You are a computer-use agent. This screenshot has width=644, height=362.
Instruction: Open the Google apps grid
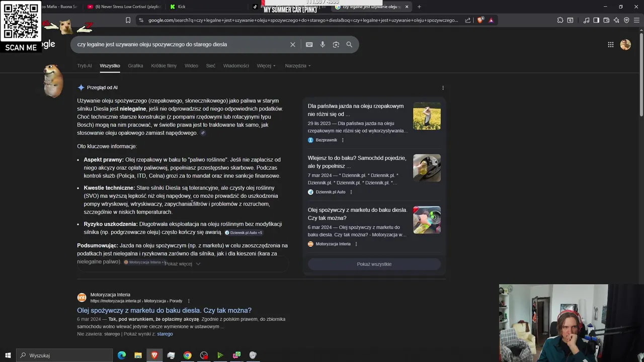point(611,44)
